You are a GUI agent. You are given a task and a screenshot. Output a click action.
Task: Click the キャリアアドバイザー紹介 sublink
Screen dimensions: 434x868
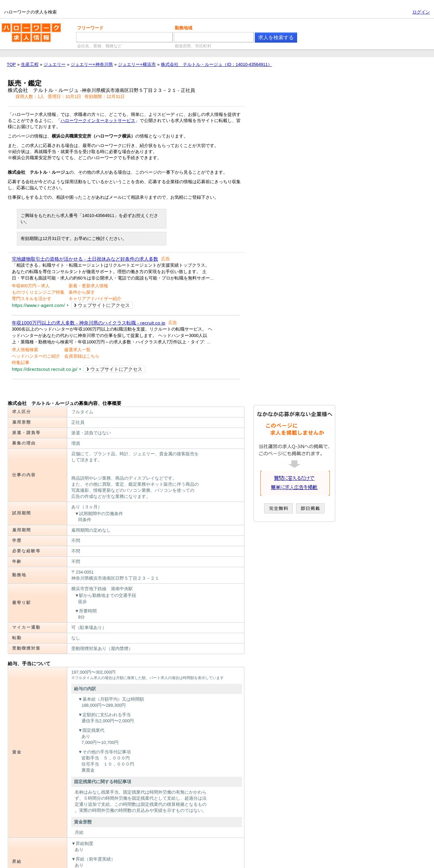(x=95, y=299)
